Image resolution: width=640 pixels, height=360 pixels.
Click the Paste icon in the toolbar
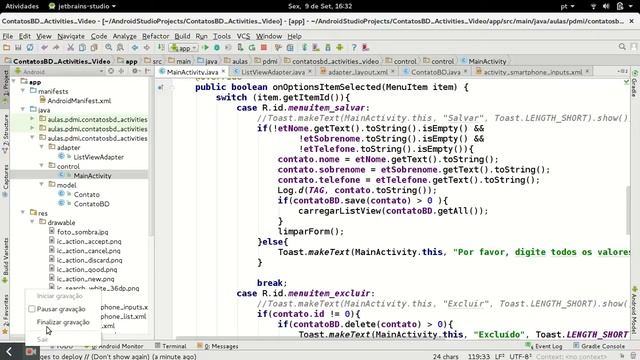[94, 48]
